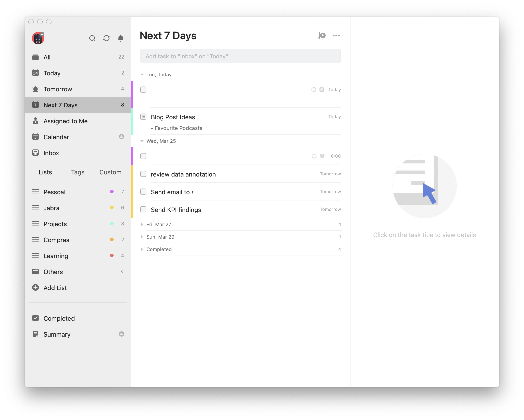524x420 pixels.
Task: Open the Tomorrow smart list
Action: (x=58, y=89)
